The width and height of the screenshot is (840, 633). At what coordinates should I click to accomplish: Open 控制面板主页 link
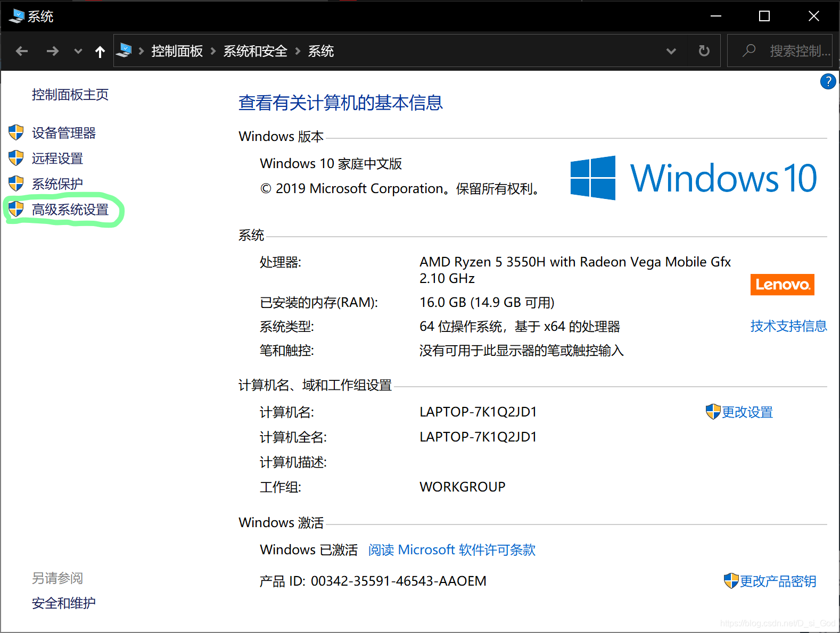point(70,95)
